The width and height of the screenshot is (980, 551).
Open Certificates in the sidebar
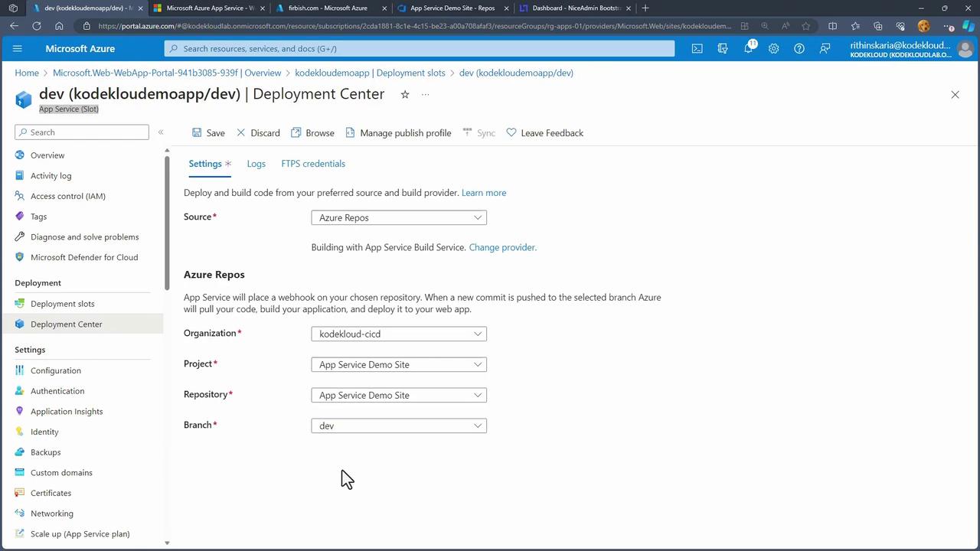tap(51, 494)
